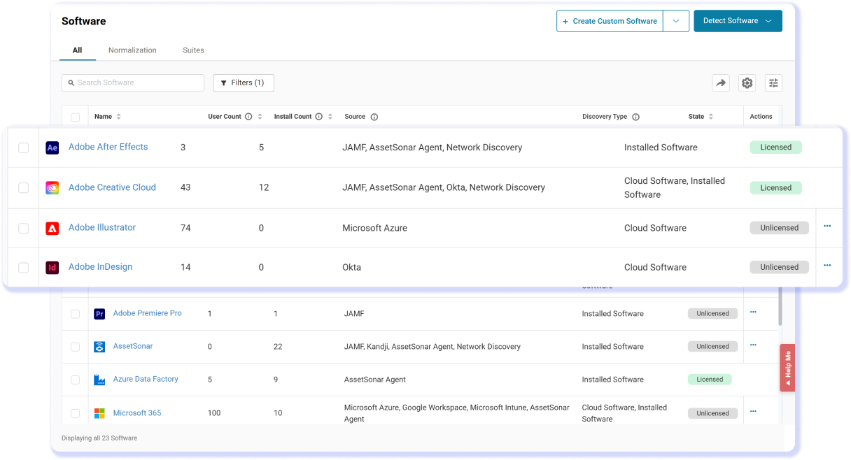This screenshot has height=460, width=851.
Task: Switch to the Suites tab
Action: [x=193, y=50]
